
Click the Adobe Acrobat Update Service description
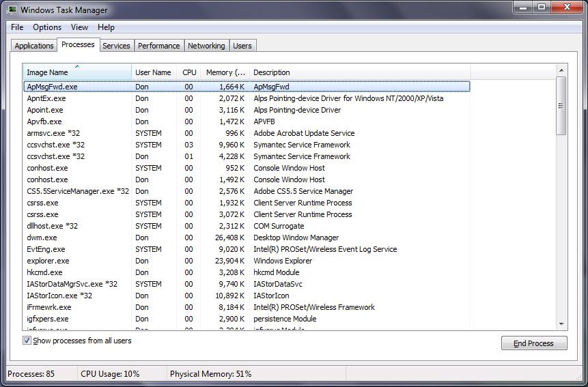pyautogui.click(x=304, y=133)
